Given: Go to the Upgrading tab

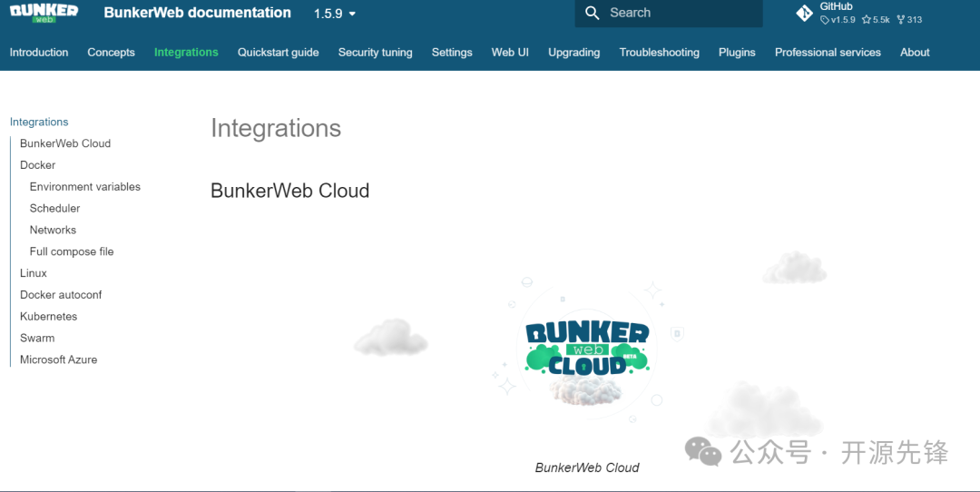Looking at the screenshot, I should [573, 53].
